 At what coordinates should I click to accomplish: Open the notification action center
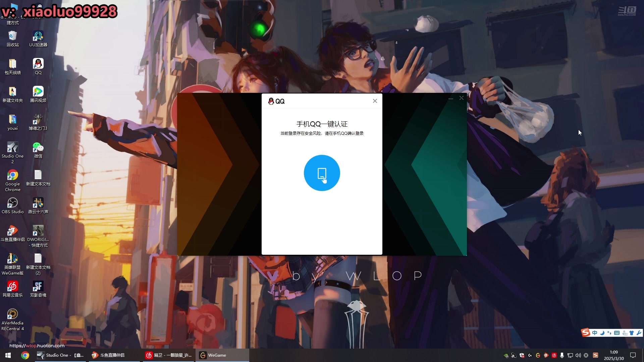tap(633, 355)
